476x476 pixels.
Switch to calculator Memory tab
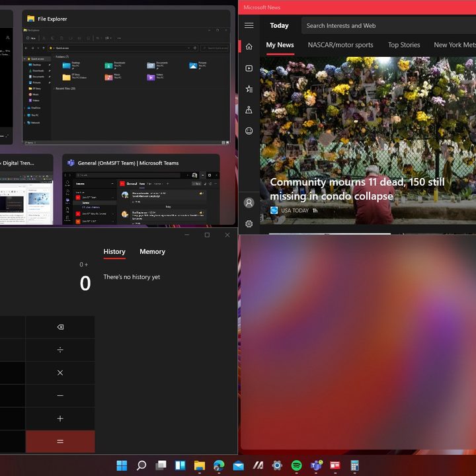click(153, 252)
